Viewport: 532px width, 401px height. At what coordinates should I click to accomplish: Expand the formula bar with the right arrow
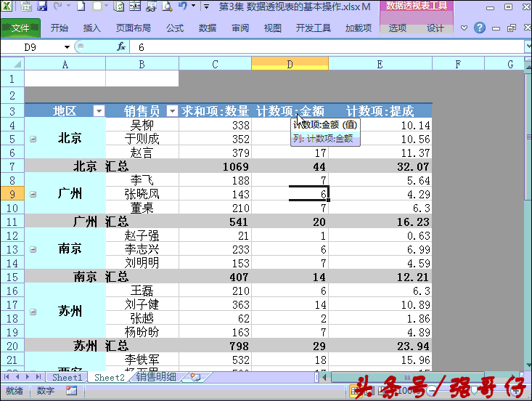click(x=528, y=46)
